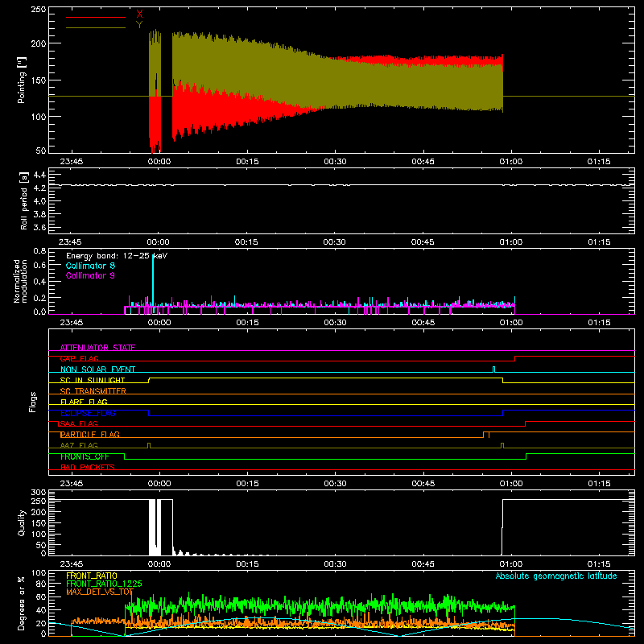
Task: Click the GAP_FLAG step up after 01:00
Action: [x=514, y=358]
